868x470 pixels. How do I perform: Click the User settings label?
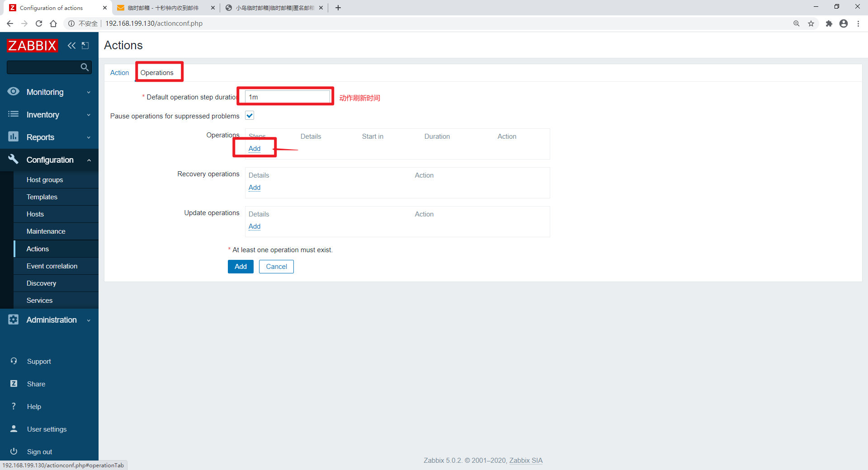tap(47, 429)
